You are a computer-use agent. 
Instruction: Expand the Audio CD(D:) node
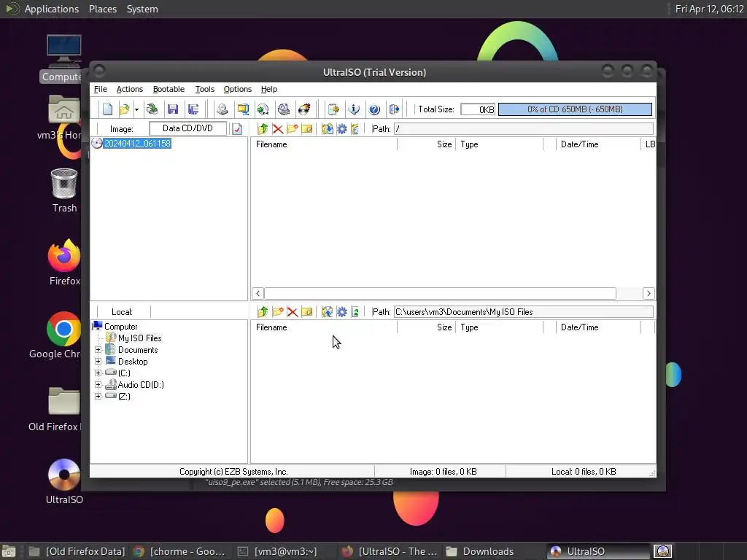click(98, 385)
